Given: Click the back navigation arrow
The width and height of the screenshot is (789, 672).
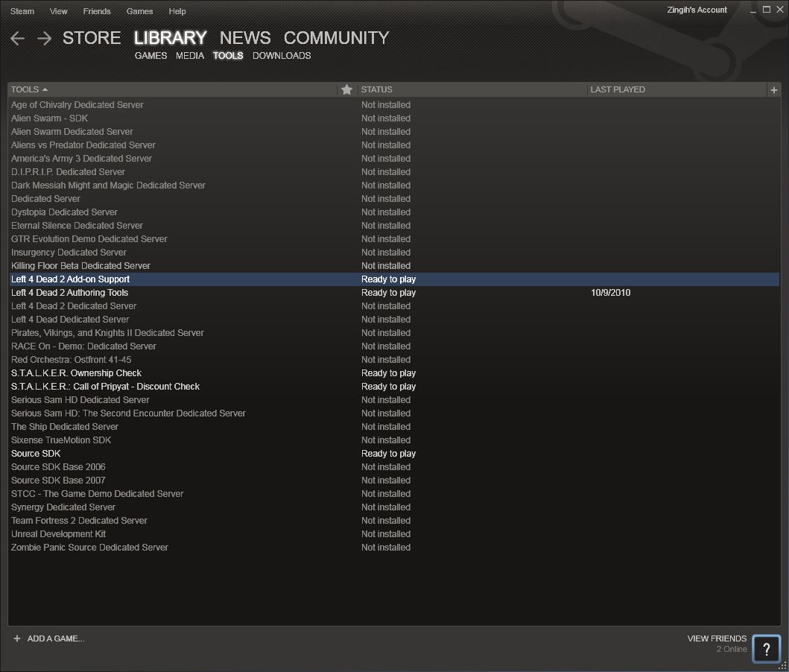Looking at the screenshot, I should [x=18, y=39].
